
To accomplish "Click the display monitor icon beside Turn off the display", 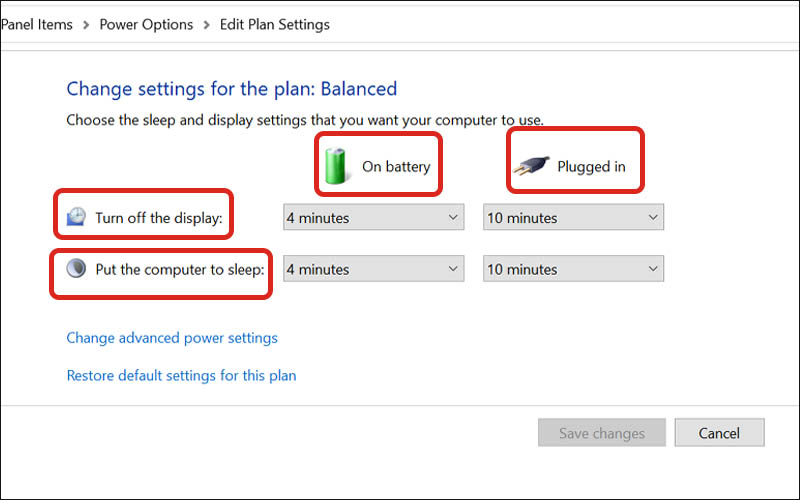I will click(78, 217).
